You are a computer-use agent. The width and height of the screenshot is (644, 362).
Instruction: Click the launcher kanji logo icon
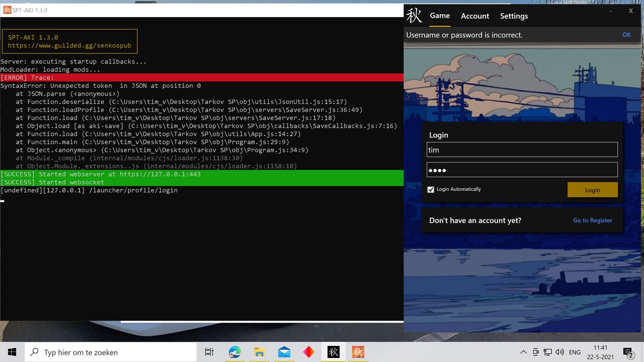click(414, 16)
